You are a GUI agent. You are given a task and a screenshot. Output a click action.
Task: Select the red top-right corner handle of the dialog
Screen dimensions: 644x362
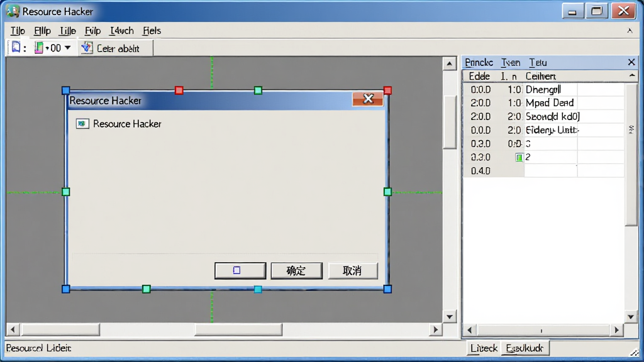[387, 90]
